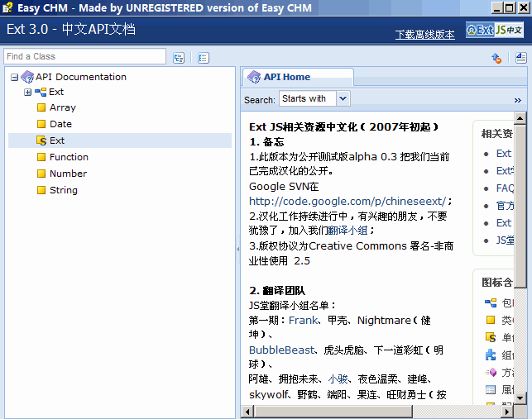Click the Starts with combo text field
532x419 pixels.
[308, 98]
